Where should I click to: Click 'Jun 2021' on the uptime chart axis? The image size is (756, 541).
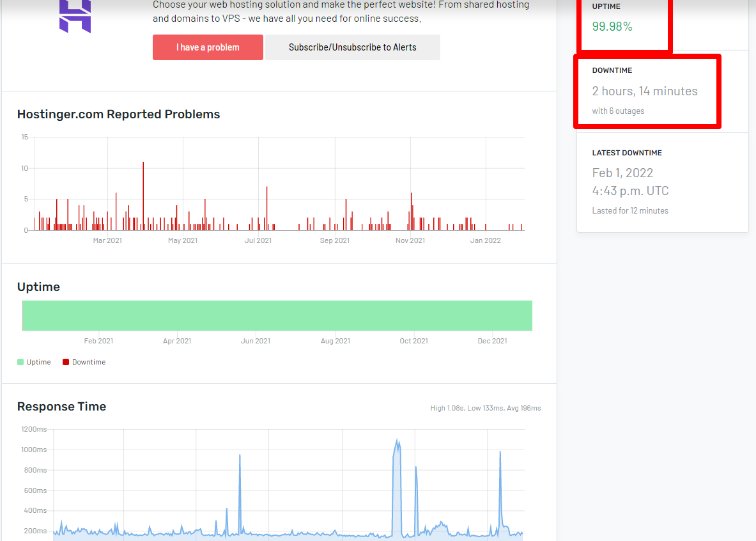(x=256, y=341)
